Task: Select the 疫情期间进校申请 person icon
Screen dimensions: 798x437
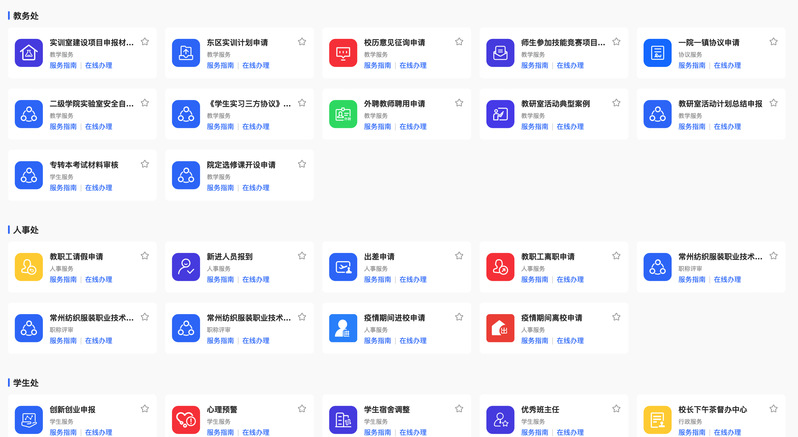Action: point(343,328)
